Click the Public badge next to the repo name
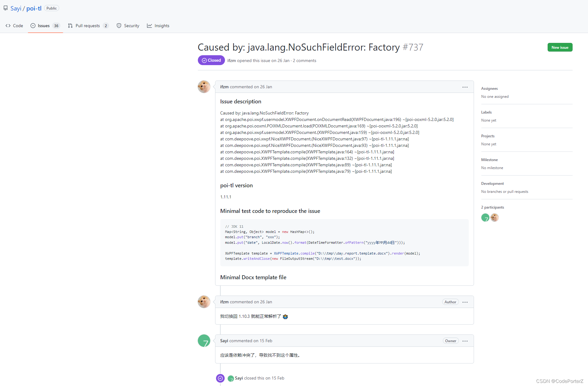The height and width of the screenshot is (386, 588). coord(51,8)
